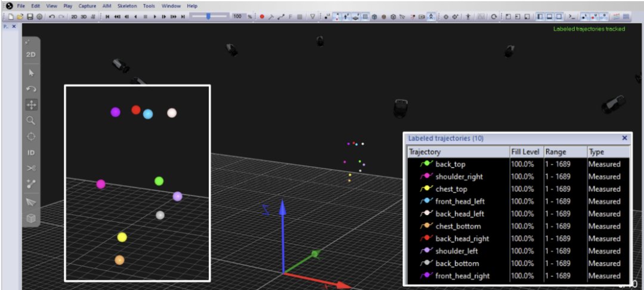Viewport: 644px width, 290px height.
Task: Open an existing file with the folder icon
Action: coord(20,17)
